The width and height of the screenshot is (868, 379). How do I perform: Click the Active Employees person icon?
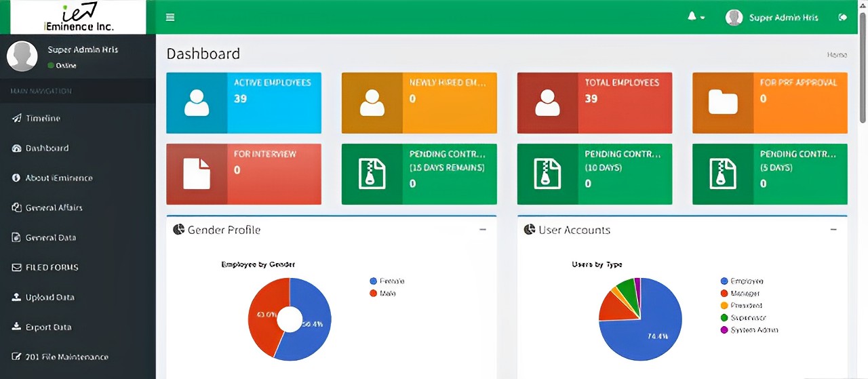197,103
